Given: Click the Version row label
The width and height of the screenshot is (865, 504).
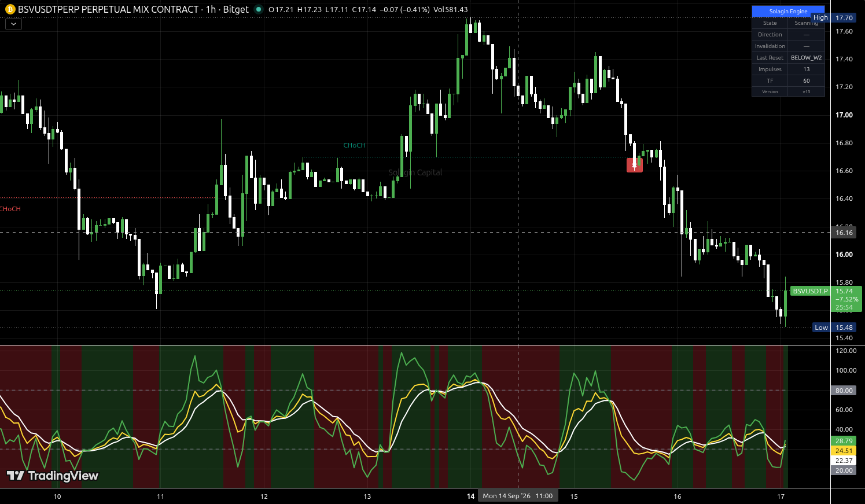Looking at the screenshot, I should tap(770, 91).
